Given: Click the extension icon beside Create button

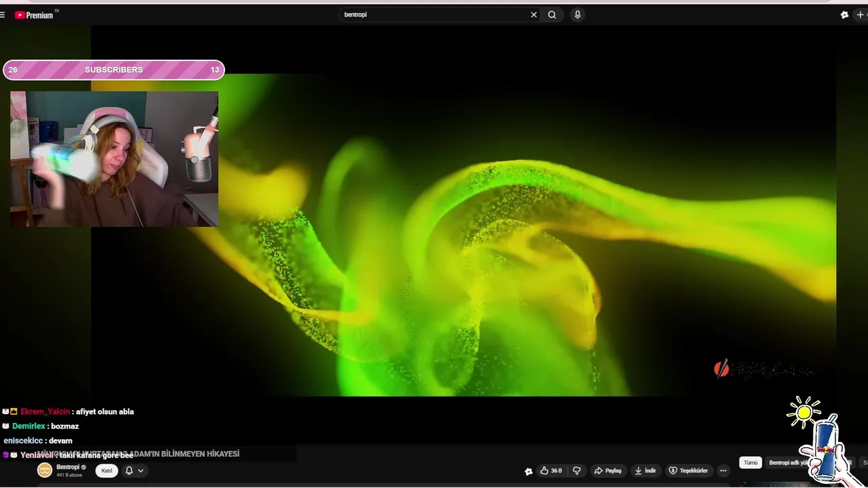Looking at the screenshot, I should tap(844, 14).
